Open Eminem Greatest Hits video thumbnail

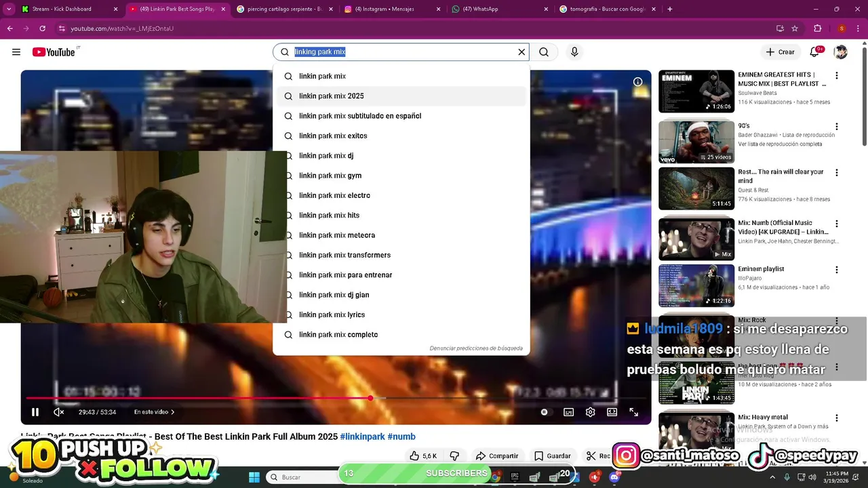(x=696, y=91)
